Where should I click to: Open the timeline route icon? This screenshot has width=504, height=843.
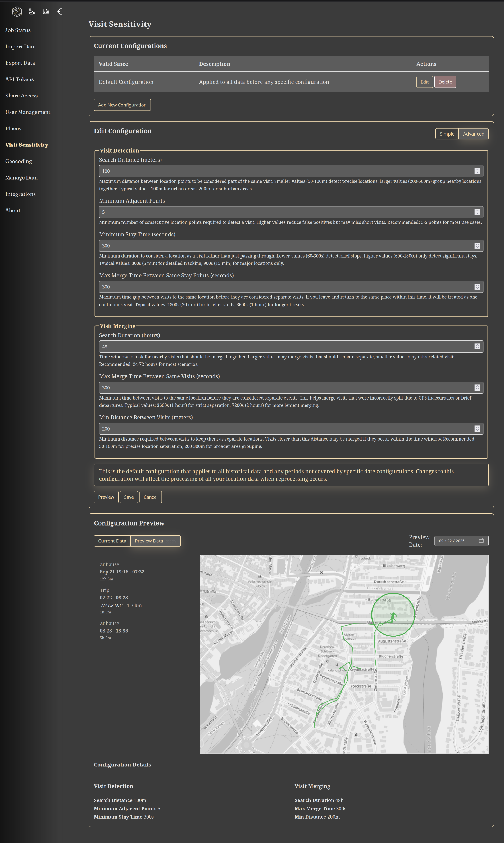tap(32, 12)
